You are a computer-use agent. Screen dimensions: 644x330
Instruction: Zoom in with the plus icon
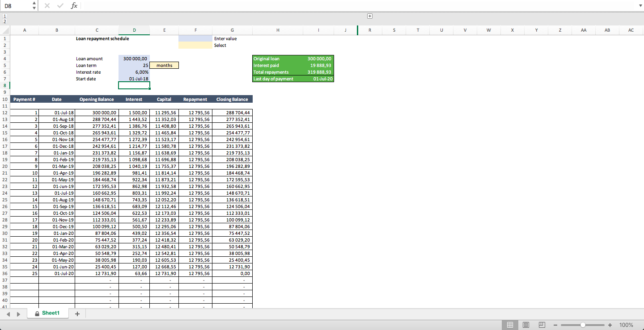(x=610, y=325)
